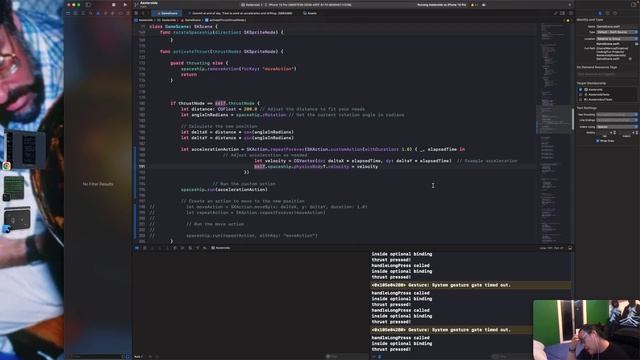This screenshot has width=640, height=360.
Task: Click the reveal arrow beside Full Path
Action: click(x=631, y=59)
